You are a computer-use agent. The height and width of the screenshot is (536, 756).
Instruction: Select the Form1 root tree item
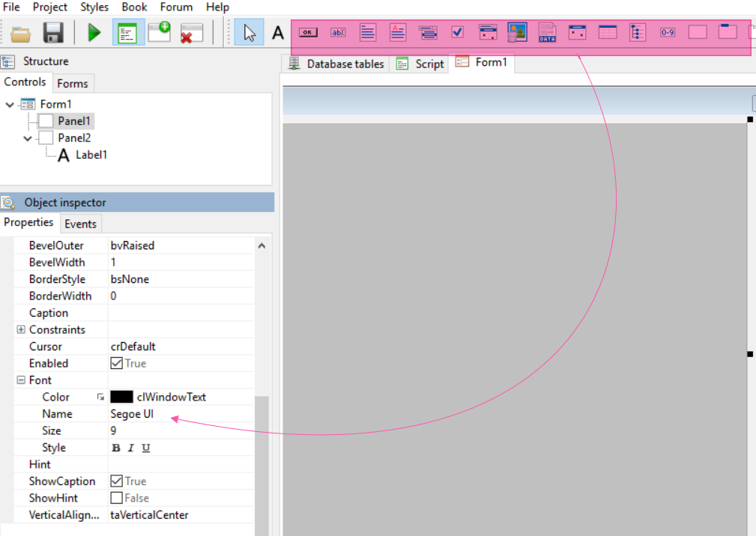tap(55, 105)
